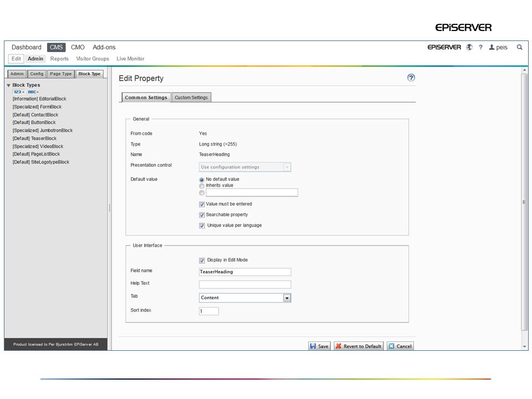Viewport: 532px width, 399px height.
Task: Select [Specialized] JumbotronBlock
Action: click(43, 130)
